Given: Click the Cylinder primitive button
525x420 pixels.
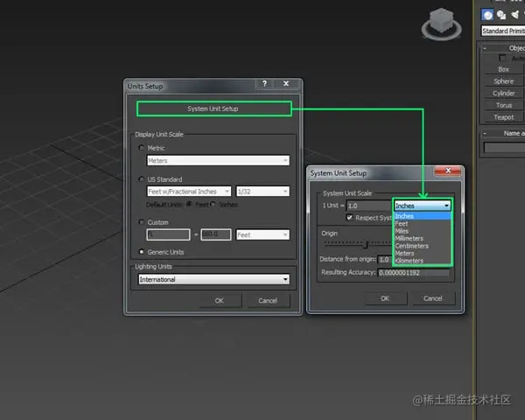Looking at the screenshot, I should tap(504, 93).
